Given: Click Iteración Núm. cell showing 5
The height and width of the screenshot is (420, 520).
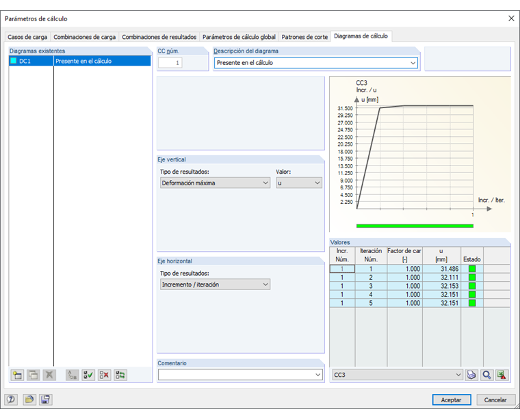Looking at the screenshot, I should pyautogui.click(x=371, y=303).
